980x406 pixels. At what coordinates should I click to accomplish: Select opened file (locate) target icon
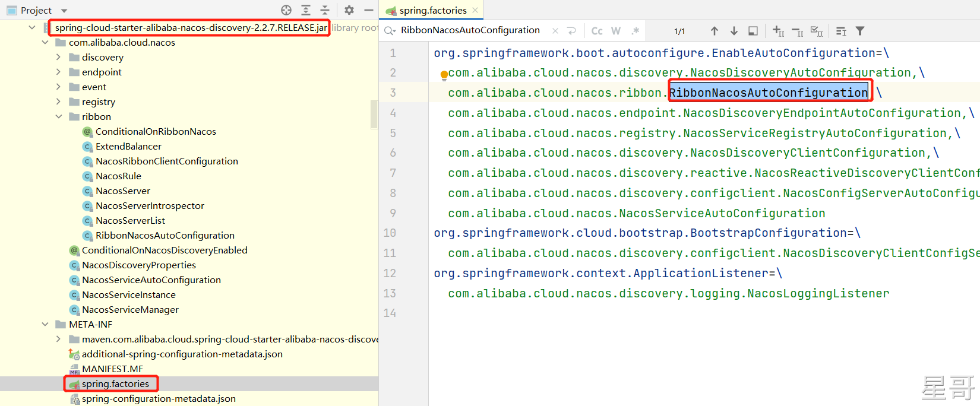tap(286, 10)
